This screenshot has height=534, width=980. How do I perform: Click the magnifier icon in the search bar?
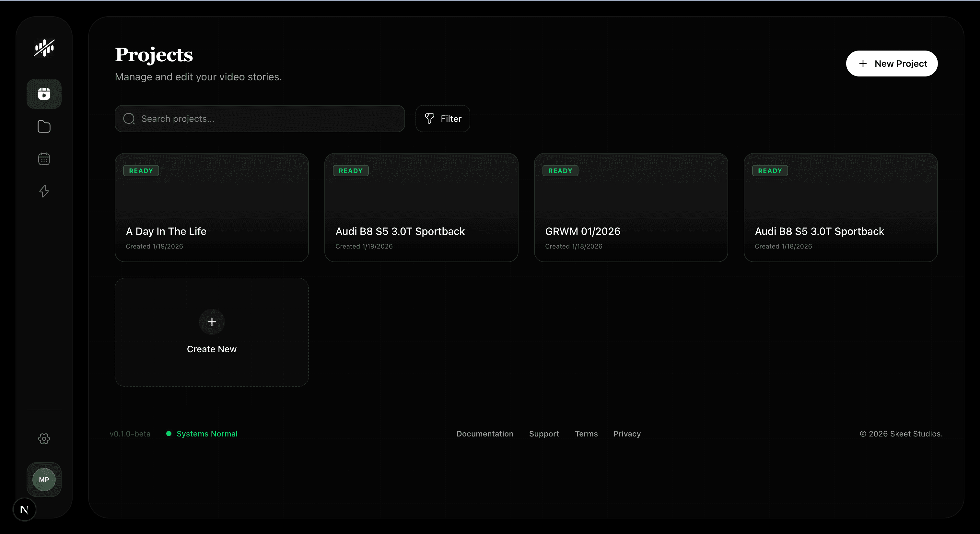tap(129, 118)
